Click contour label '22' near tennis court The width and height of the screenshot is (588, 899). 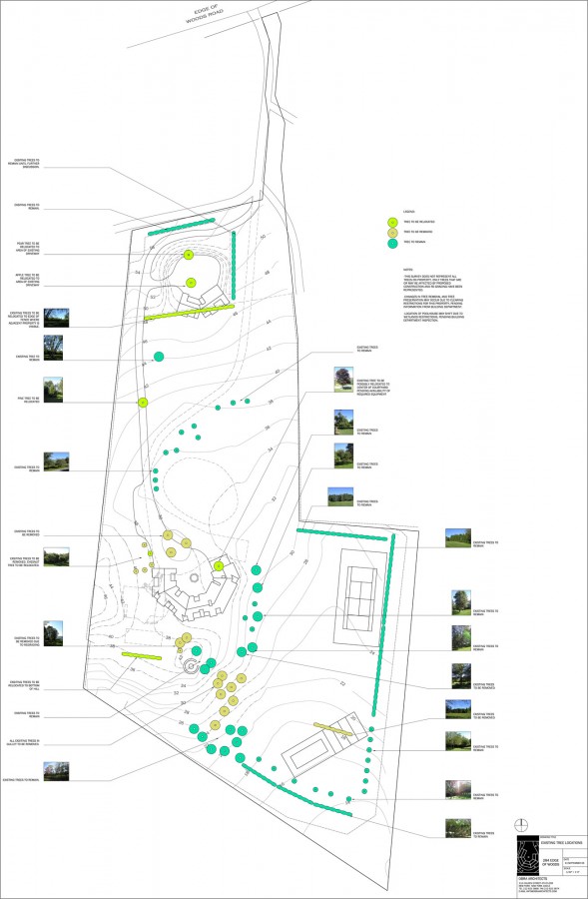342,683
